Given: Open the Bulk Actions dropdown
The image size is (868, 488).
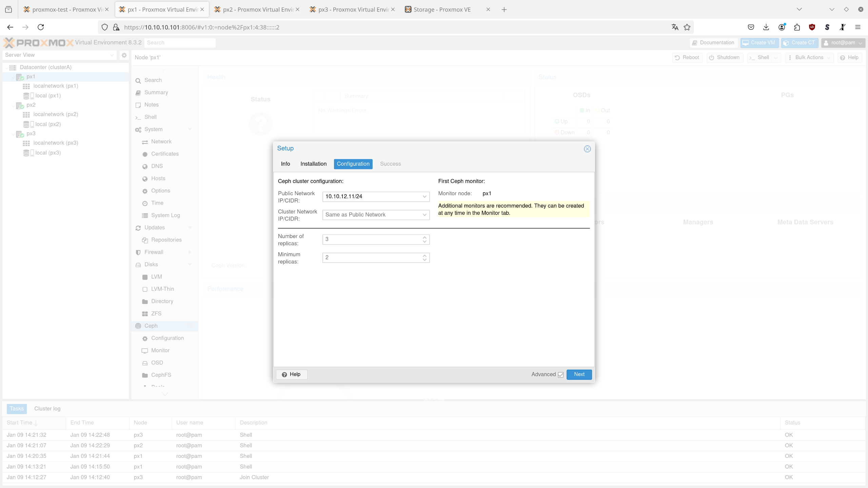Looking at the screenshot, I should coord(809,58).
